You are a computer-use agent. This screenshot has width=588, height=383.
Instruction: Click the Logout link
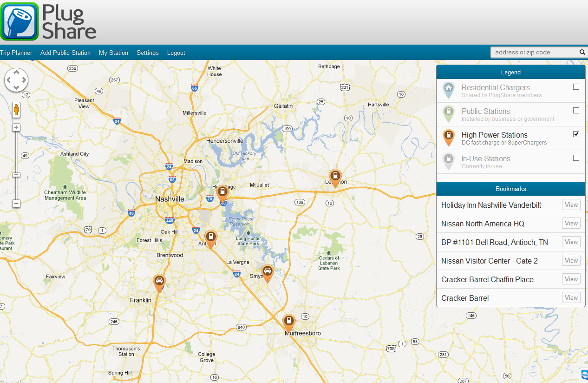(176, 53)
